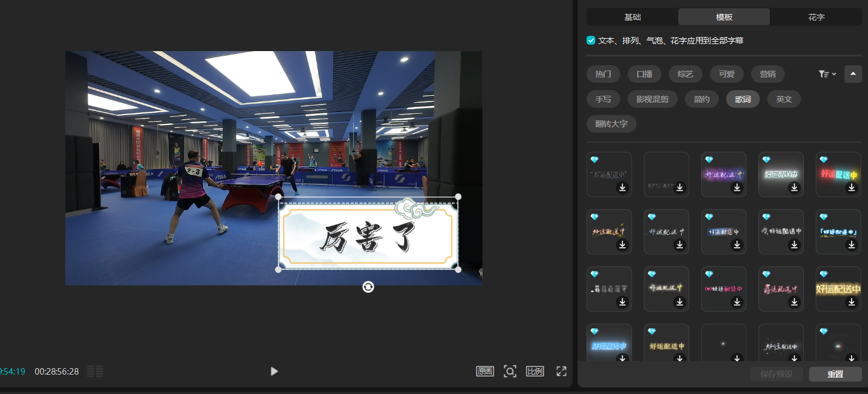Select the 翻转大字 category tag
868x394 pixels.
tap(611, 124)
